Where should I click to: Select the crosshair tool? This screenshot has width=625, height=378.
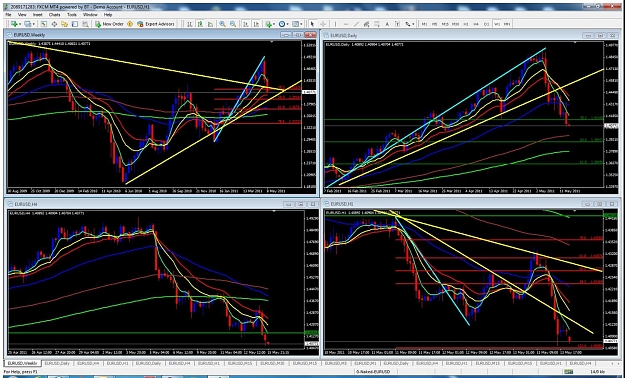coord(323,24)
